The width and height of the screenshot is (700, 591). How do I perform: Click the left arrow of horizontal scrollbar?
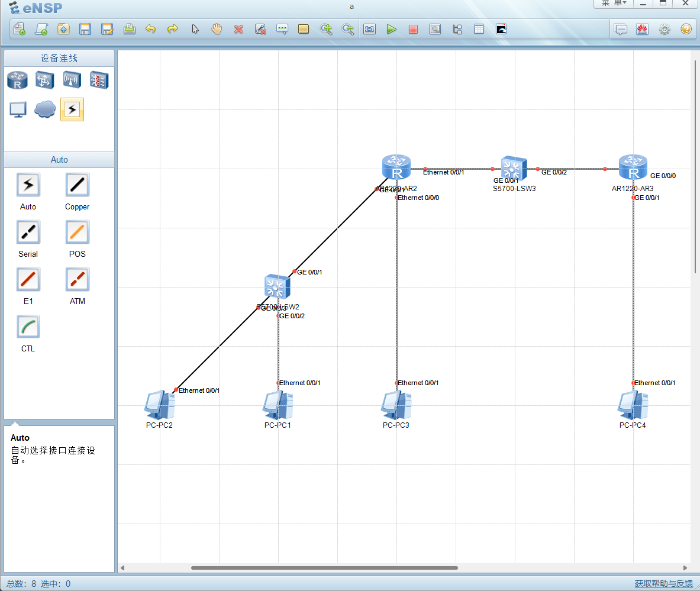click(x=122, y=568)
